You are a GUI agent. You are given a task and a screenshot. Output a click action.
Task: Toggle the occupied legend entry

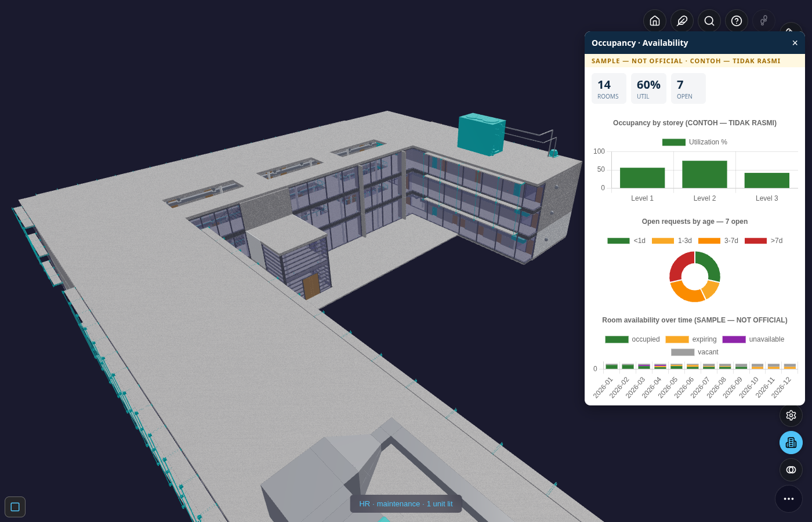[x=632, y=339]
